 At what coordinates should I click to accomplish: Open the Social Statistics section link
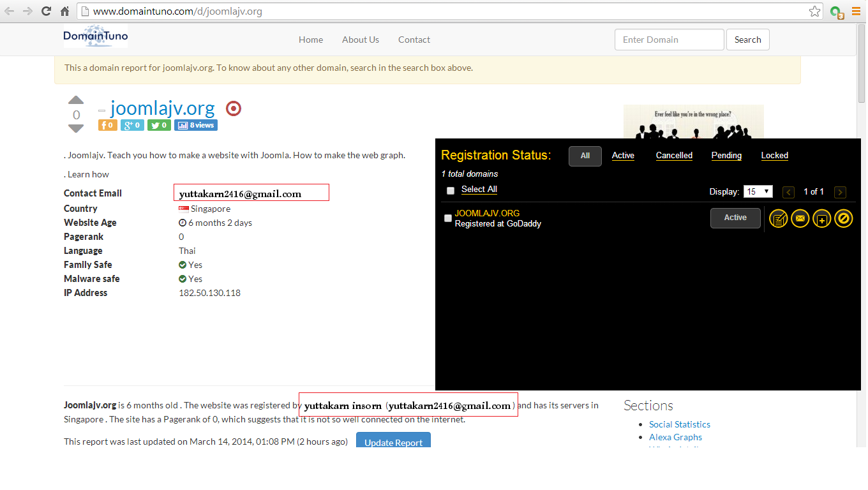click(x=680, y=424)
